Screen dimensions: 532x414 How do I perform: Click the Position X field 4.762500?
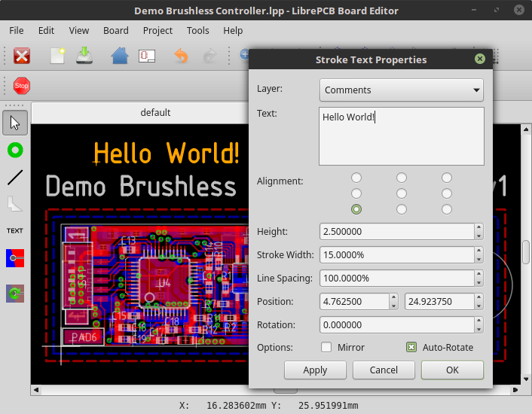pyautogui.click(x=355, y=302)
